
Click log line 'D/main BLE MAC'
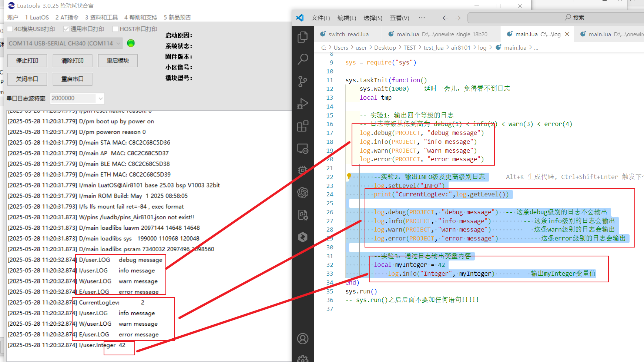(x=89, y=164)
